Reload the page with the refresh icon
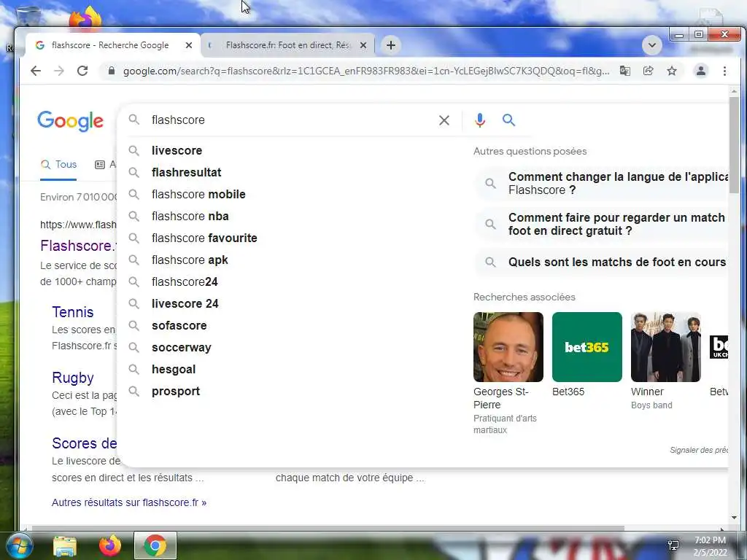Screen dimensions: 747x560 tap(82, 71)
